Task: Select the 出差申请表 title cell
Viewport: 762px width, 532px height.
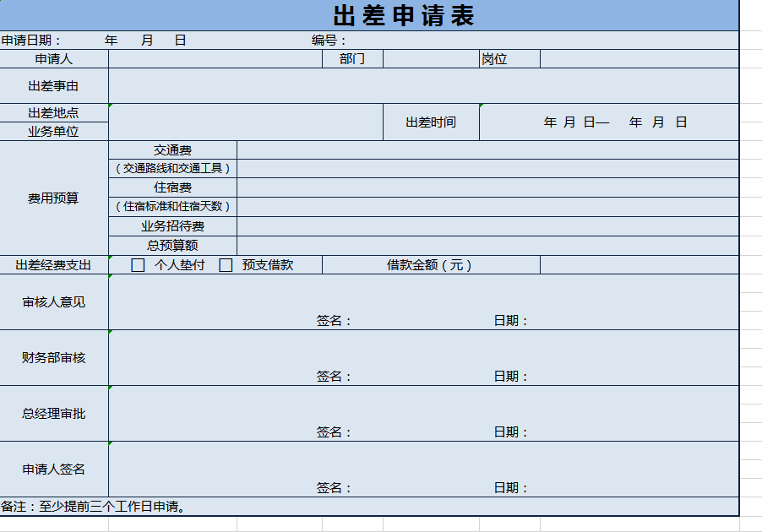Action: [x=405, y=14]
